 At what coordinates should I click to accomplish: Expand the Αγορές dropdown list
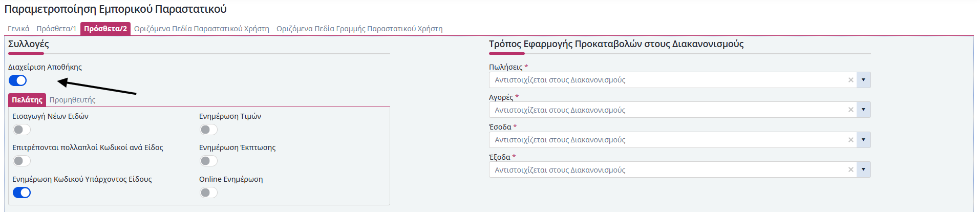863,110
